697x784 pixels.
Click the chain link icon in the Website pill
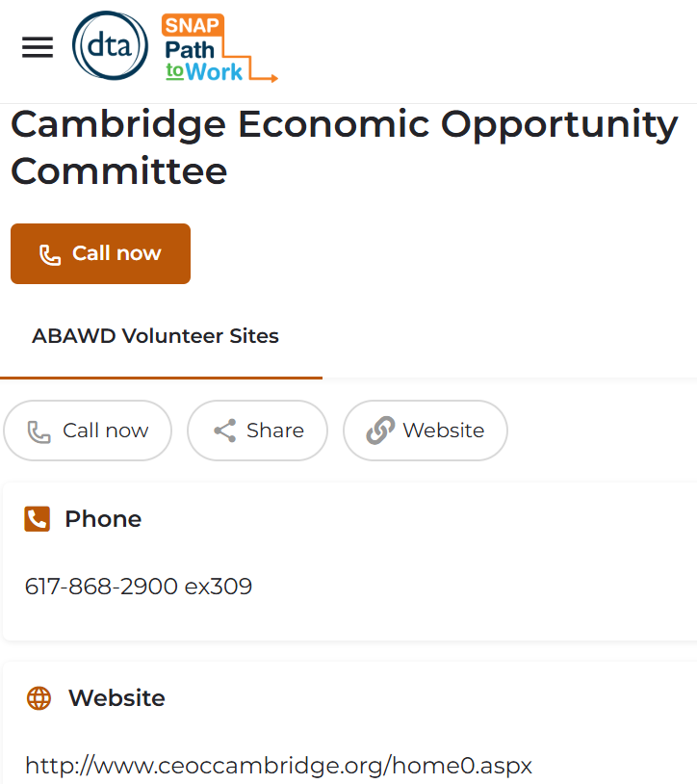[380, 431]
